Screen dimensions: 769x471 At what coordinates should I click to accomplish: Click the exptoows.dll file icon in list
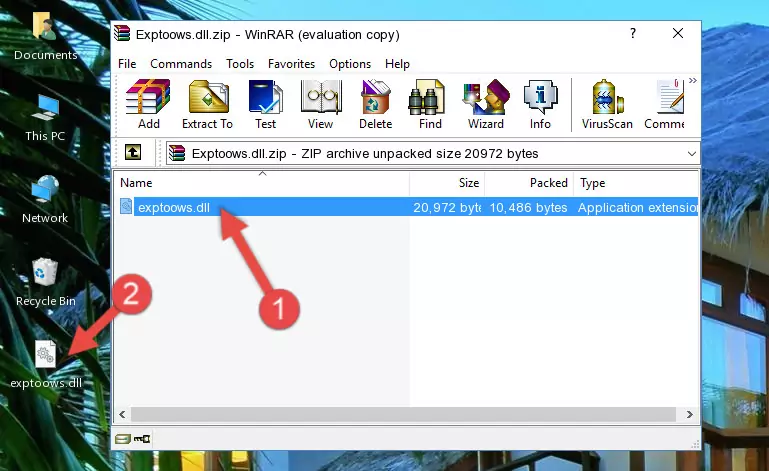(126, 207)
